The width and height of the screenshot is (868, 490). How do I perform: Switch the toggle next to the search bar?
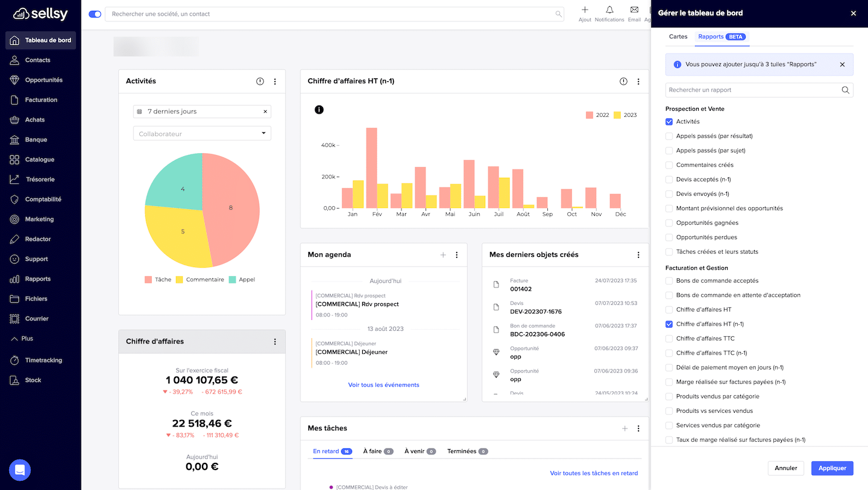(x=95, y=13)
